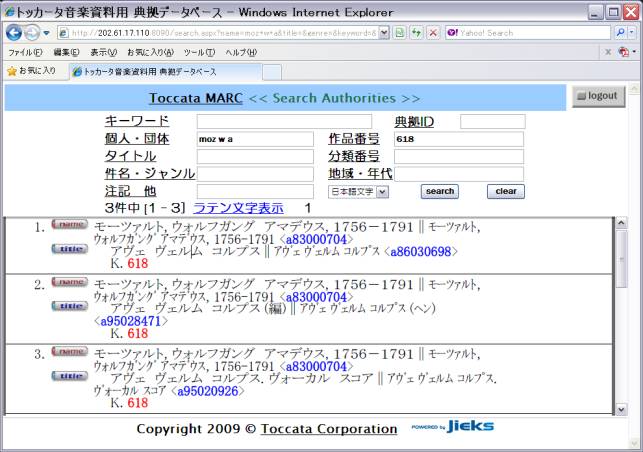Open the recent pages dropdown arrow
Viewport: 643px width, 452px height.
pos(46,33)
